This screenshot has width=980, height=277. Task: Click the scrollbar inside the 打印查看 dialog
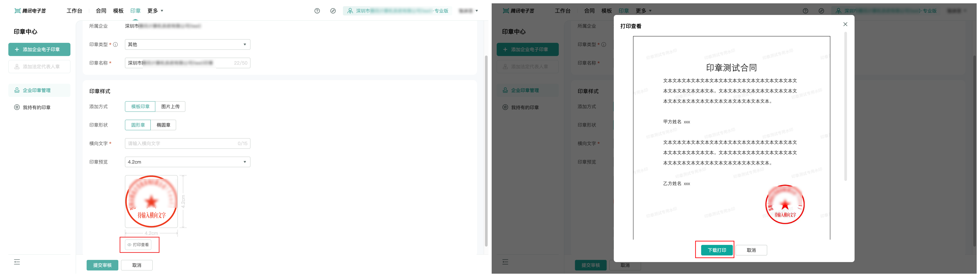pyautogui.click(x=845, y=106)
